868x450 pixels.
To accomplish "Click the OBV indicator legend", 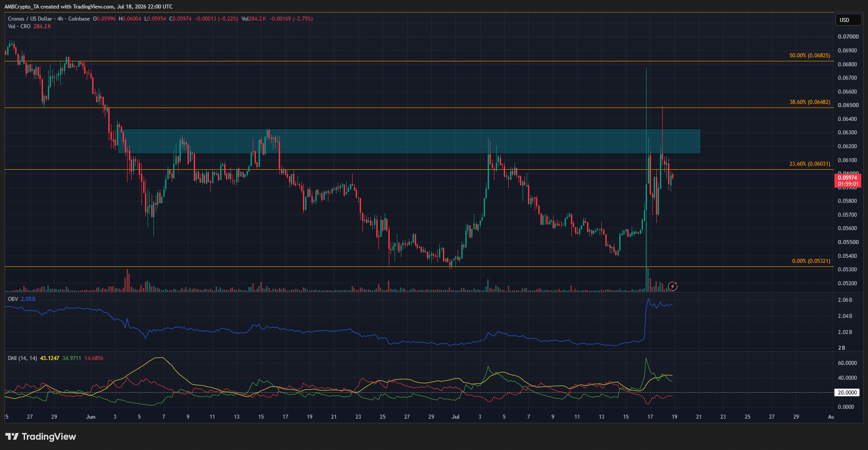I will tap(13, 299).
